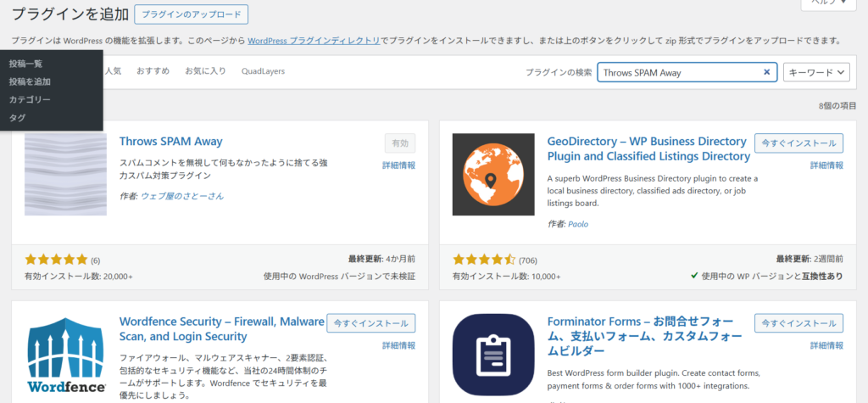Switch to the おすすめ tab

(153, 71)
